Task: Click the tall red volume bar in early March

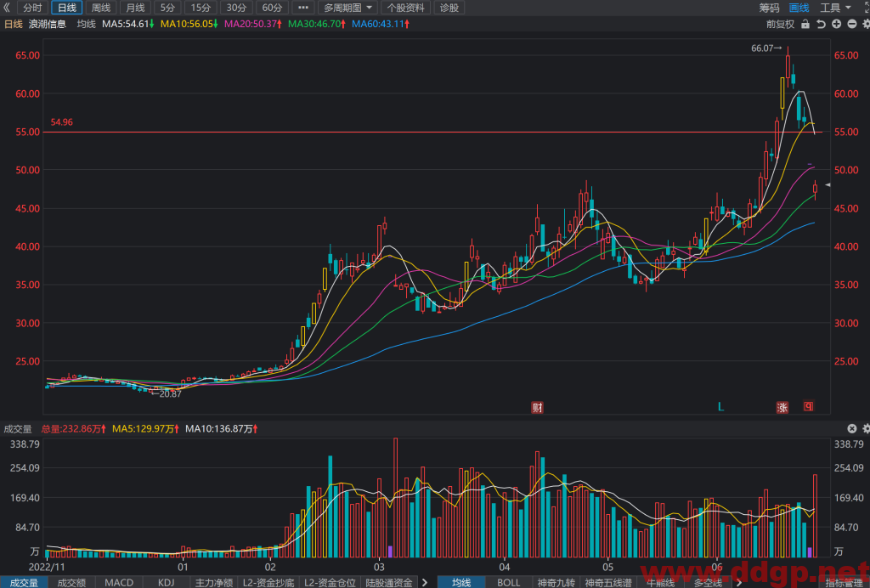Action: point(396,498)
